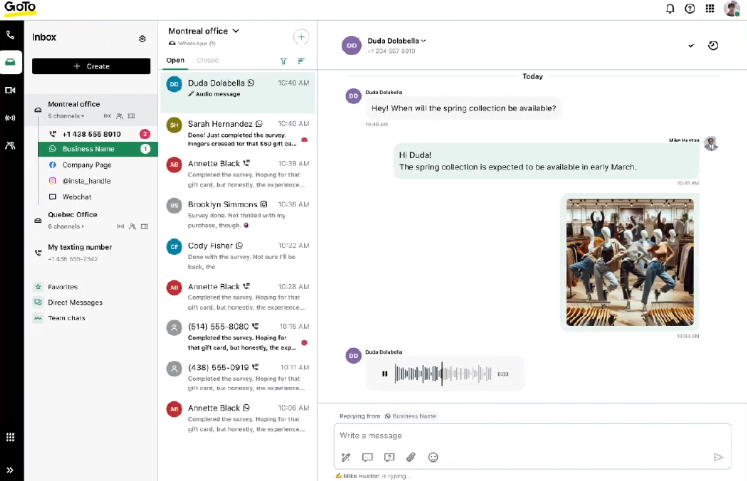Open notifications bell

click(x=670, y=9)
